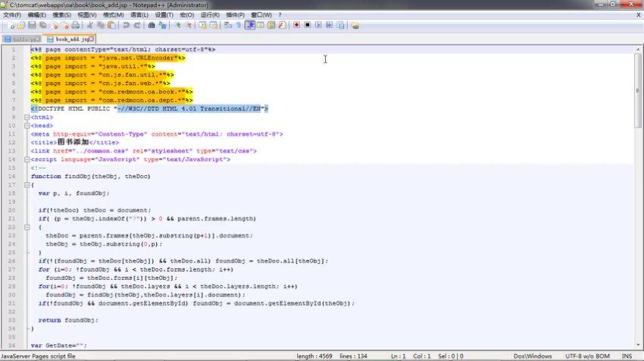Click line number 20 in the margin
This screenshot has width=644, height=361.
[12, 210]
